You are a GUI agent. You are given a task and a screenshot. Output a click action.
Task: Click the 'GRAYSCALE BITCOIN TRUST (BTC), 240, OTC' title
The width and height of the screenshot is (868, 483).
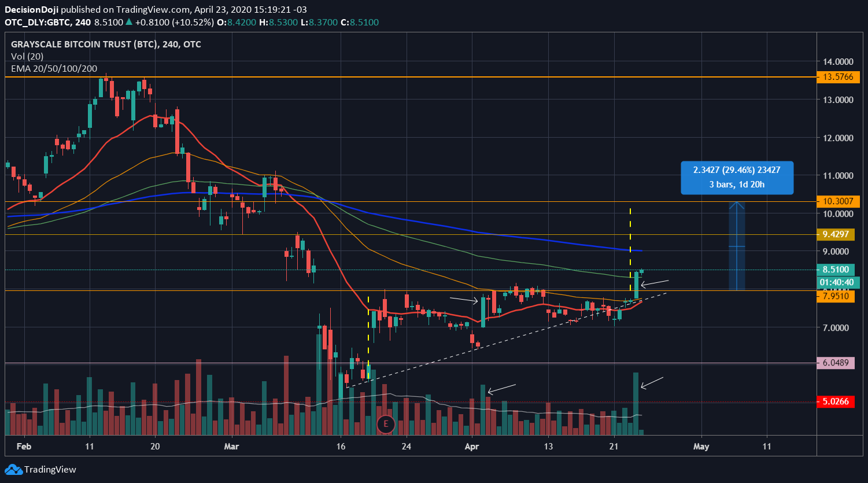coord(106,44)
